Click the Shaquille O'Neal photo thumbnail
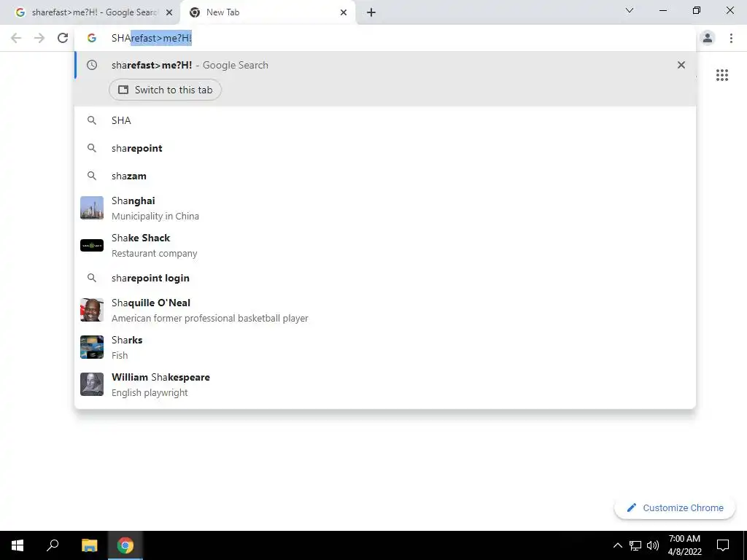The image size is (747, 560). point(92,310)
